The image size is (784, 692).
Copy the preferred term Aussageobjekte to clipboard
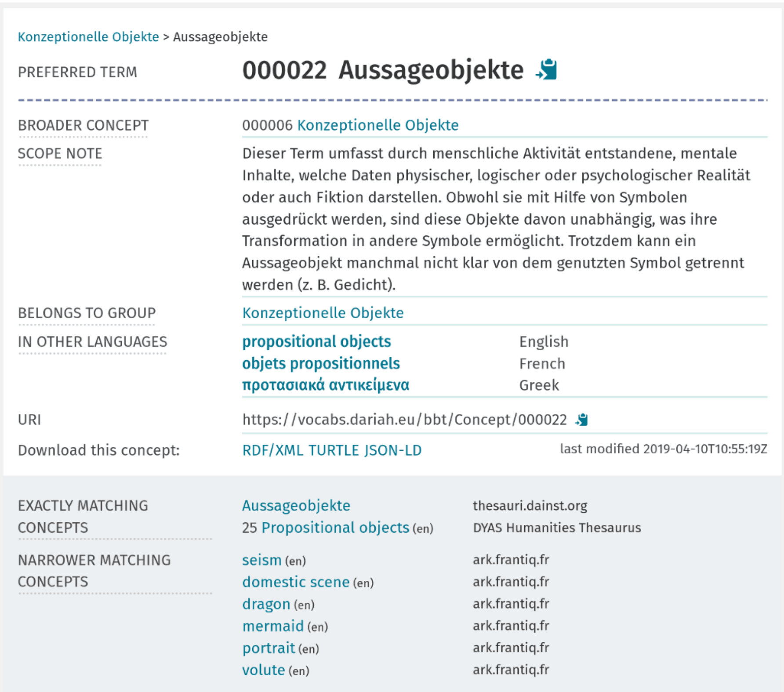click(546, 70)
